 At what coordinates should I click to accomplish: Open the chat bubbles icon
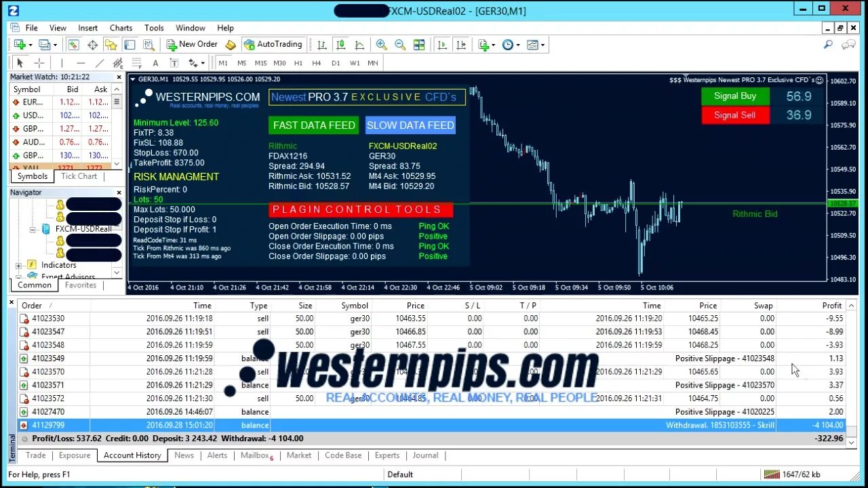848,45
